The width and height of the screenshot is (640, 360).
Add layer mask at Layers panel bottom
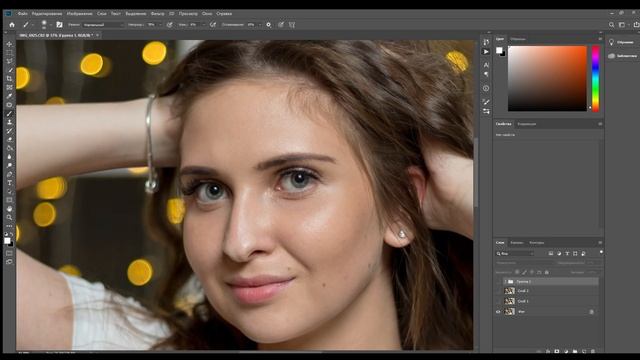point(557,351)
